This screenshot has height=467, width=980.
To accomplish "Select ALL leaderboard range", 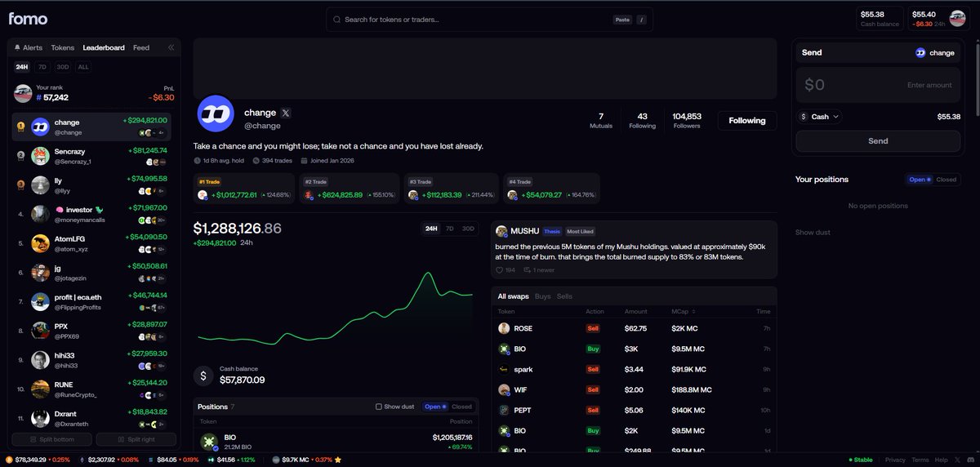I will 82,67.
